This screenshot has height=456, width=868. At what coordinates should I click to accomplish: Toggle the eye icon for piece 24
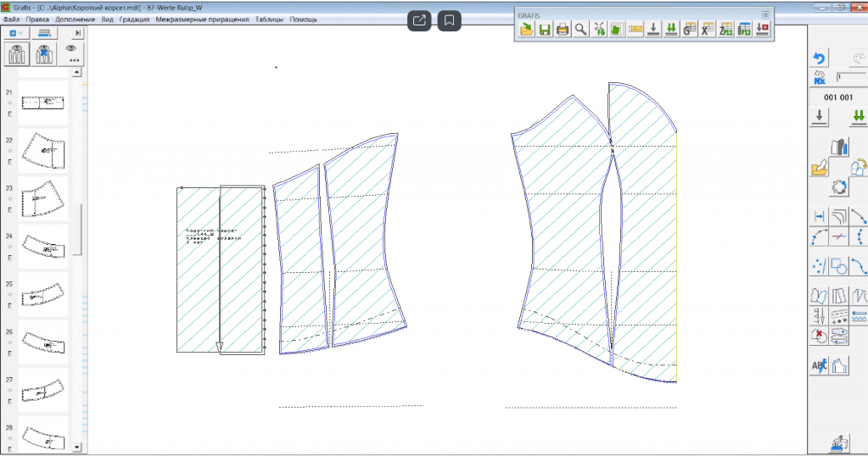(x=10, y=246)
